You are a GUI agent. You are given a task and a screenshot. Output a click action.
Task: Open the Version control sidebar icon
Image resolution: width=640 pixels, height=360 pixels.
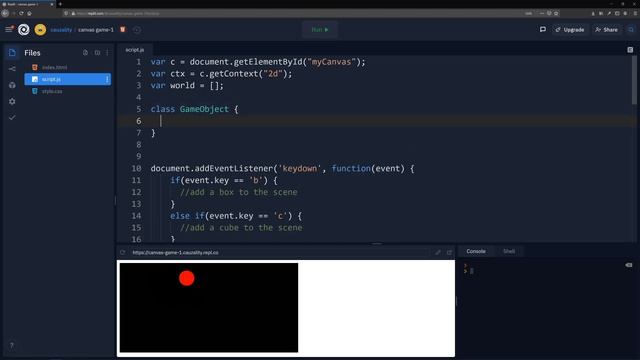[12, 69]
